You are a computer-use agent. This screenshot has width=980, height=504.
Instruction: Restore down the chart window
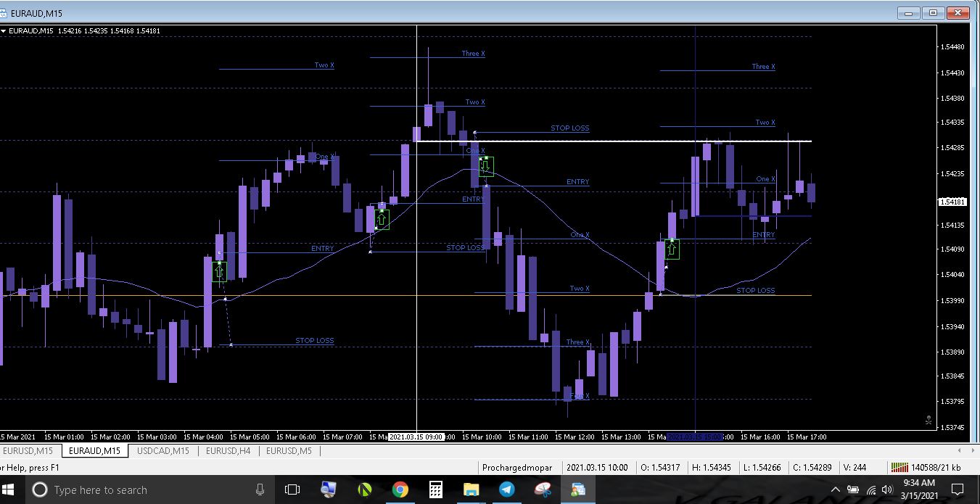tap(934, 12)
